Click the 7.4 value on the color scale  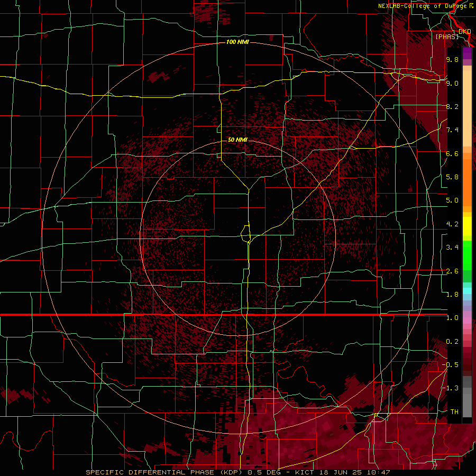click(x=452, y=130)
